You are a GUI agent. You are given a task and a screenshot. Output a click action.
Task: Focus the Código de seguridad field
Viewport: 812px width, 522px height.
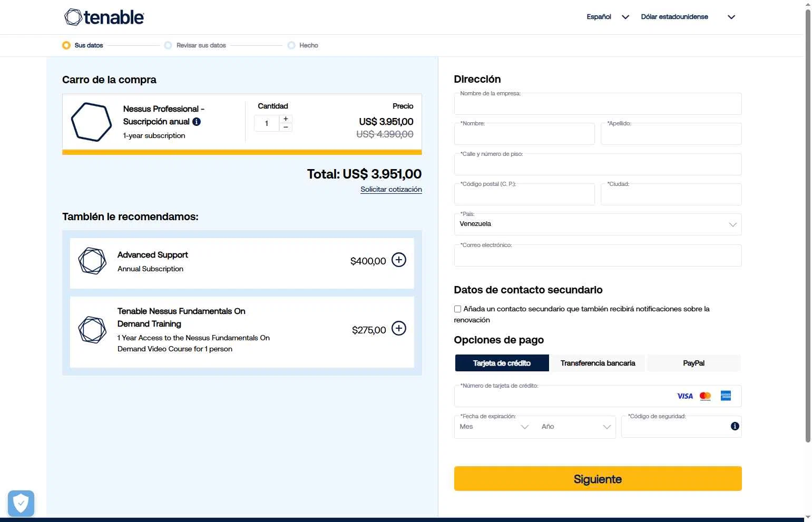[681, 427]
